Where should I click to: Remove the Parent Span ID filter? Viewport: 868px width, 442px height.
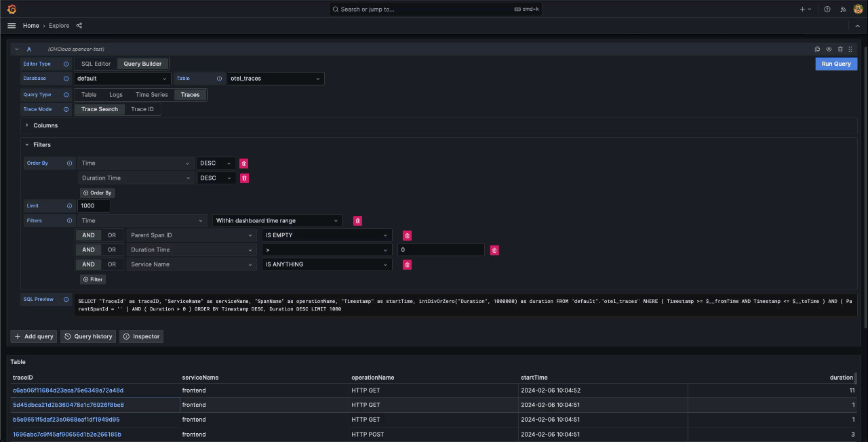click(407, 236)
